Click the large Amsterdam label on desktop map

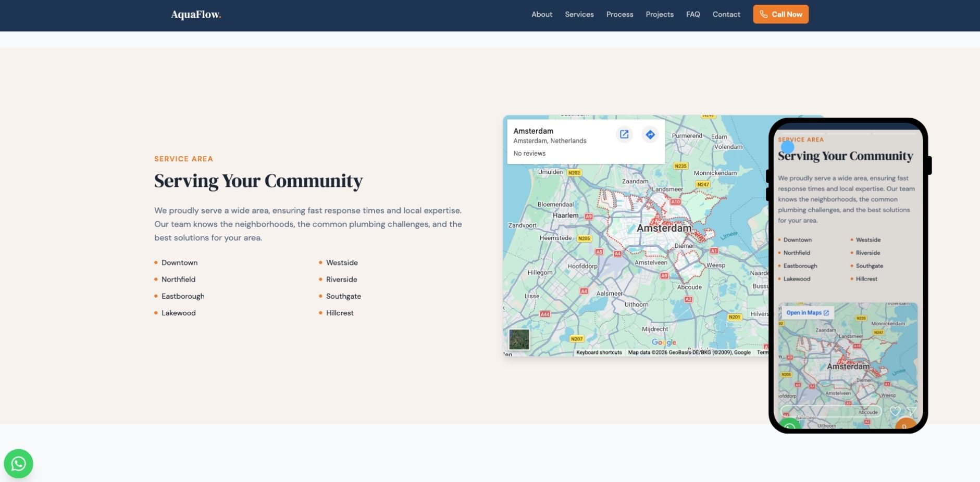click(x=664, y=228)
